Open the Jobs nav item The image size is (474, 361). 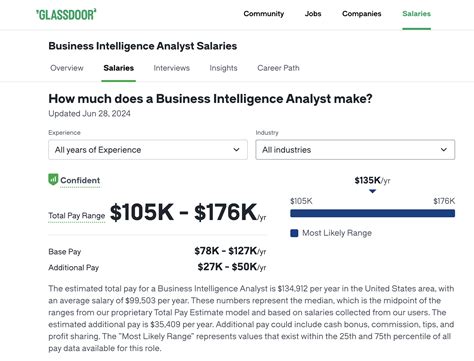tap(313, 14)
